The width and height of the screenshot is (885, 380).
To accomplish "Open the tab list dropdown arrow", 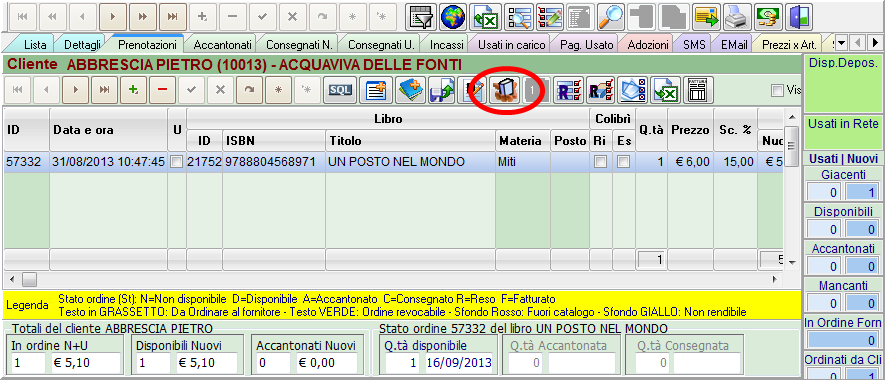I will [x=841, y=43].
